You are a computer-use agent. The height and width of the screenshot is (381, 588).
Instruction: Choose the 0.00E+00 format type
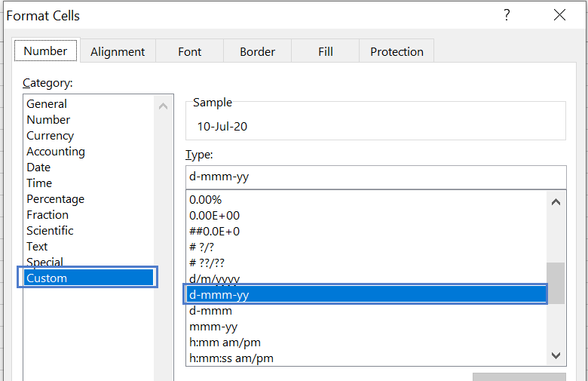[x=214, y=216]
